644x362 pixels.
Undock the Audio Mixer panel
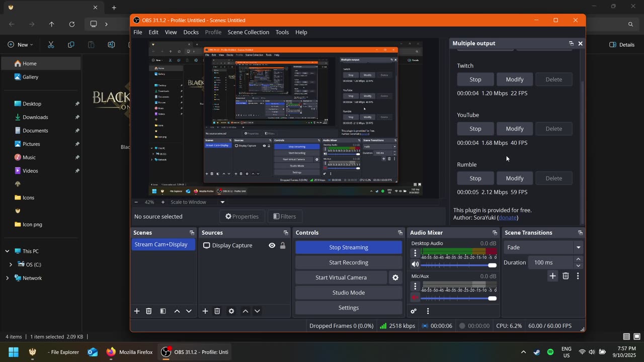point(495,233)
